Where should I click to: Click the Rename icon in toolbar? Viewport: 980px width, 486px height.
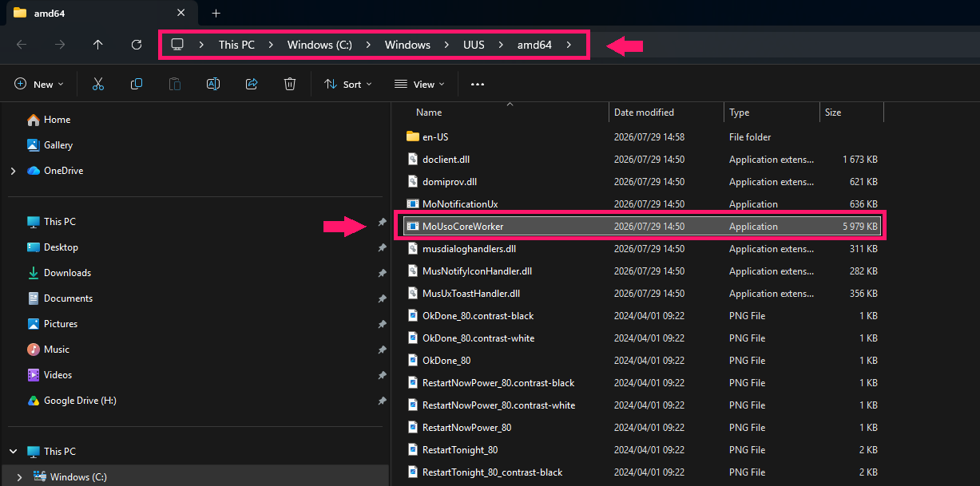(213, 84)
